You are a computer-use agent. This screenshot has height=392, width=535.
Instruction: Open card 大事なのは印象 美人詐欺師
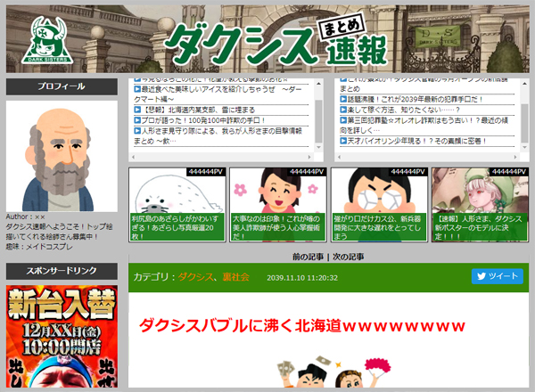point(278,205)
